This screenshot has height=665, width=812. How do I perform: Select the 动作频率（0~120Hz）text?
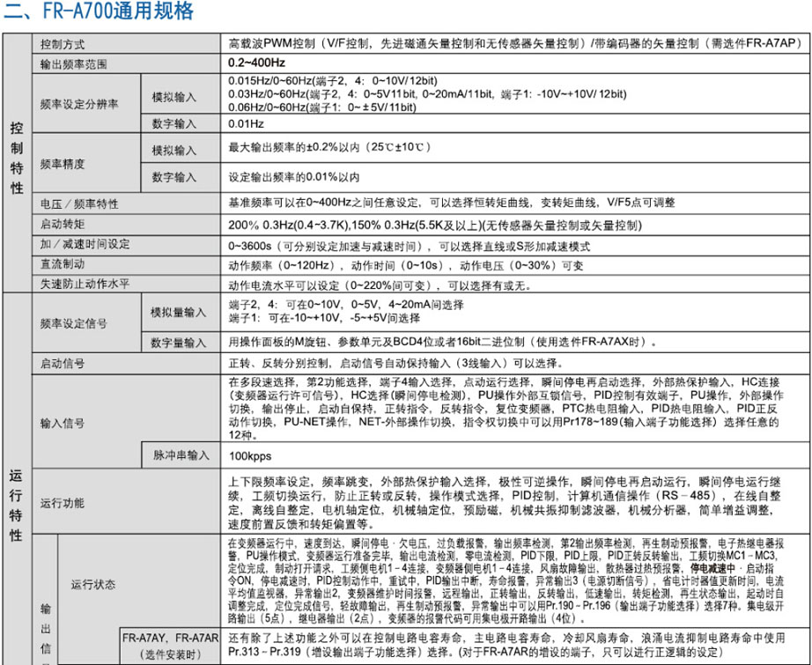284,266
